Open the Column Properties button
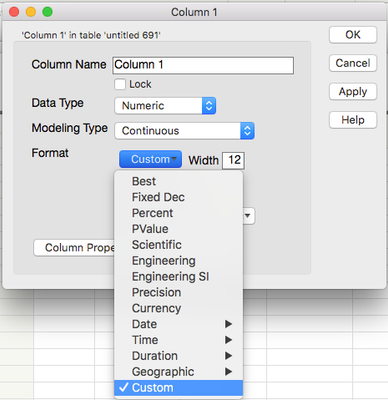Image resolution: width=388 pixels, height=400 pixels. 74,248
